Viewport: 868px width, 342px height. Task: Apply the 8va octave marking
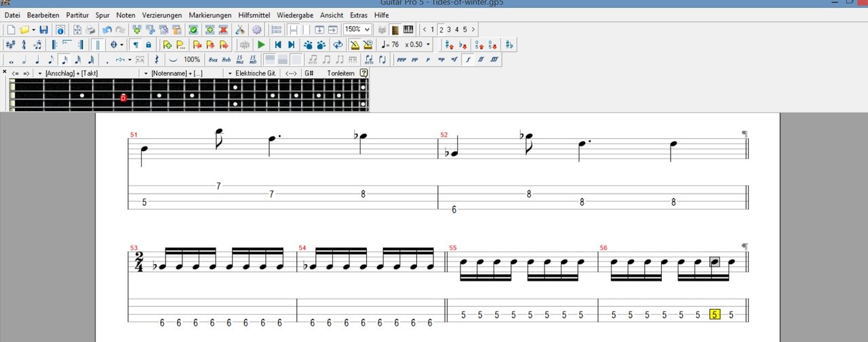click(213, 60)
